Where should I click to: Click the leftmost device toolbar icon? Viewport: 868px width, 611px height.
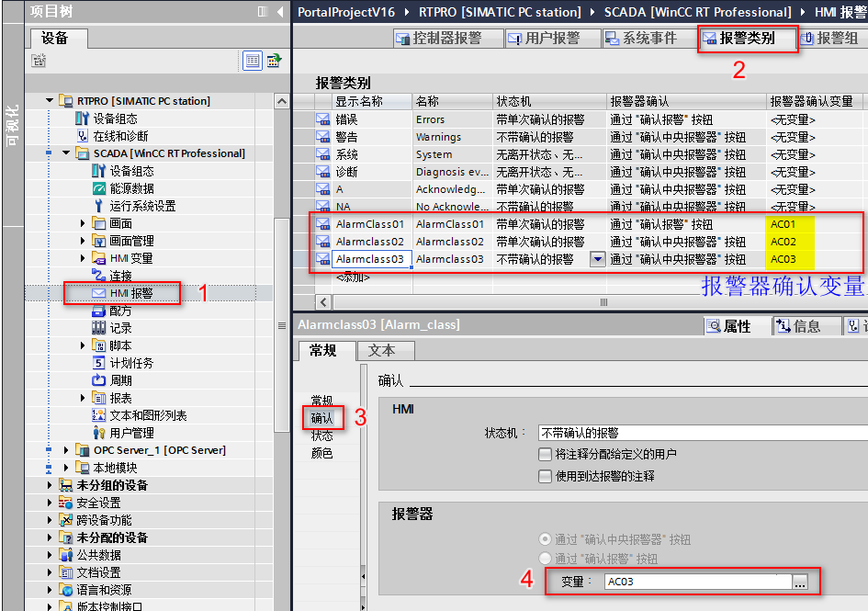39,61
